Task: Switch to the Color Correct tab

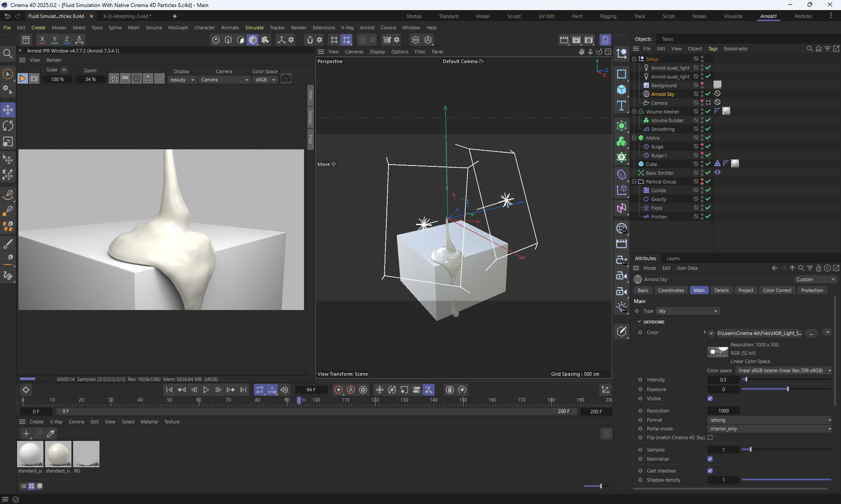Action: click(x=777, y=290)
